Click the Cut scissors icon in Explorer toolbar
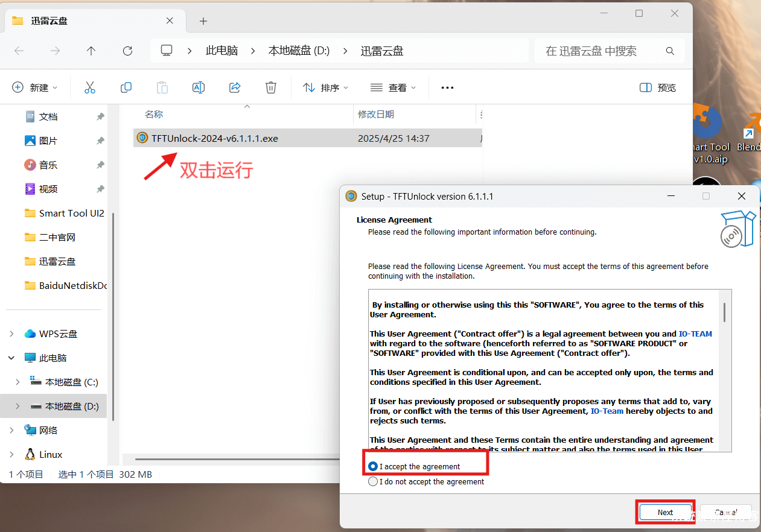761x532 pixels. (90, 87)
